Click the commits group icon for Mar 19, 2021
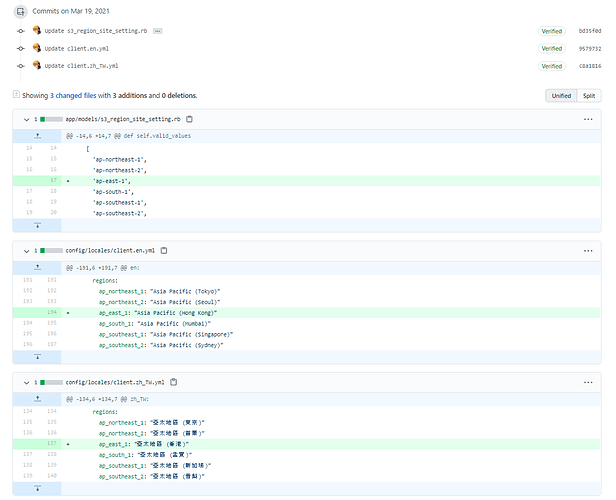 (x=20, y=12)
